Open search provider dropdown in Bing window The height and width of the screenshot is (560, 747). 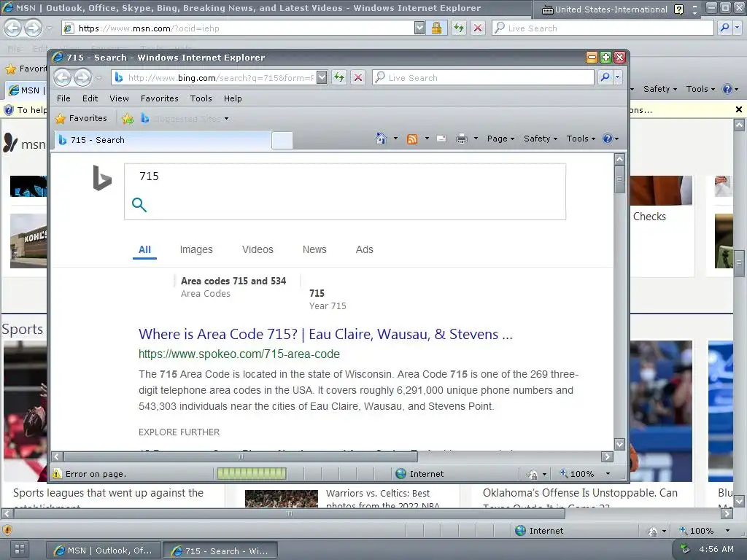(617, 77)
